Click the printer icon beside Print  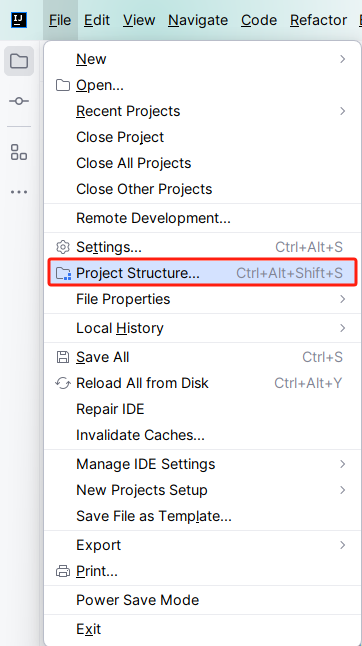(x=63, y=571)
